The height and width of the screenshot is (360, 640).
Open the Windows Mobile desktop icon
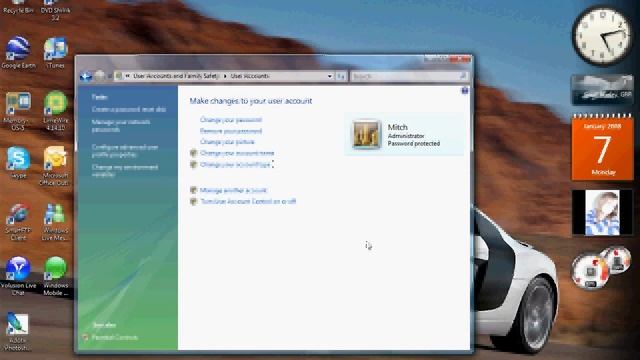pyautogui.click(x=55, y=276)
